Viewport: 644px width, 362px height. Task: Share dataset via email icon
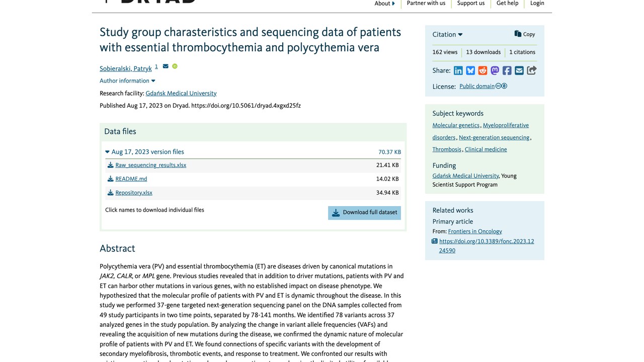tap(519, 70)
